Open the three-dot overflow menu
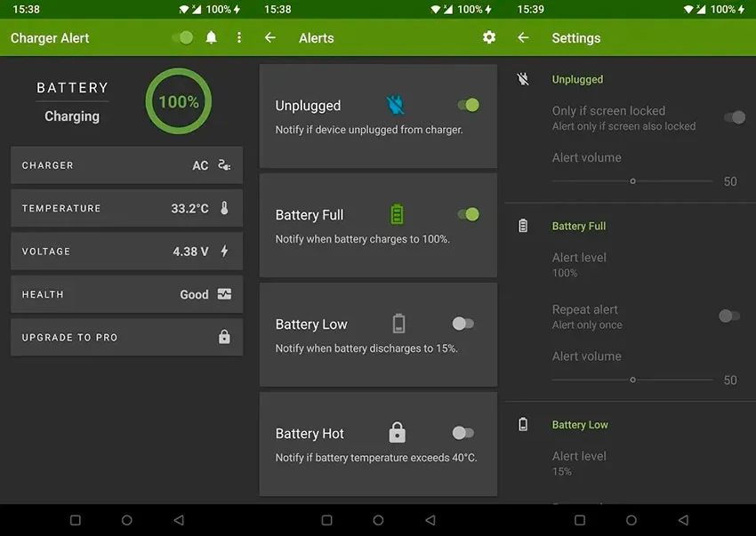The image size is (756, 536). click(x=239, y=37)
